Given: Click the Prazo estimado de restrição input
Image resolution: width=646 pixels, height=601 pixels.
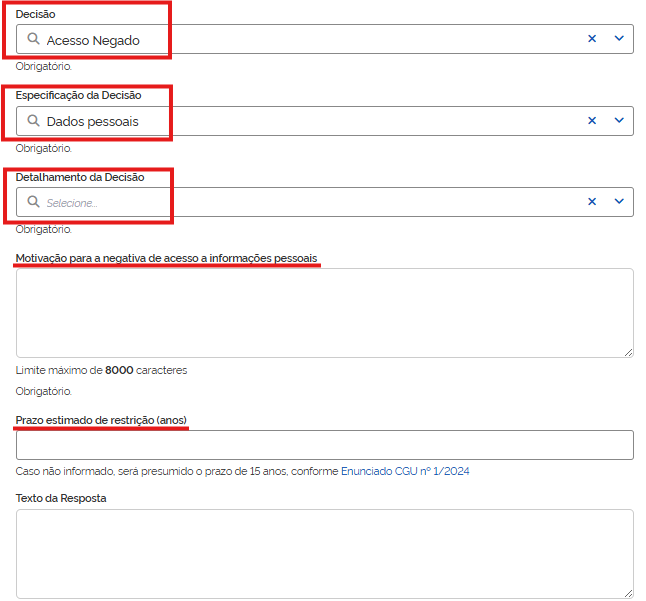Looking at the screenshot, I should pyautogui.click(x=324, y=445).
